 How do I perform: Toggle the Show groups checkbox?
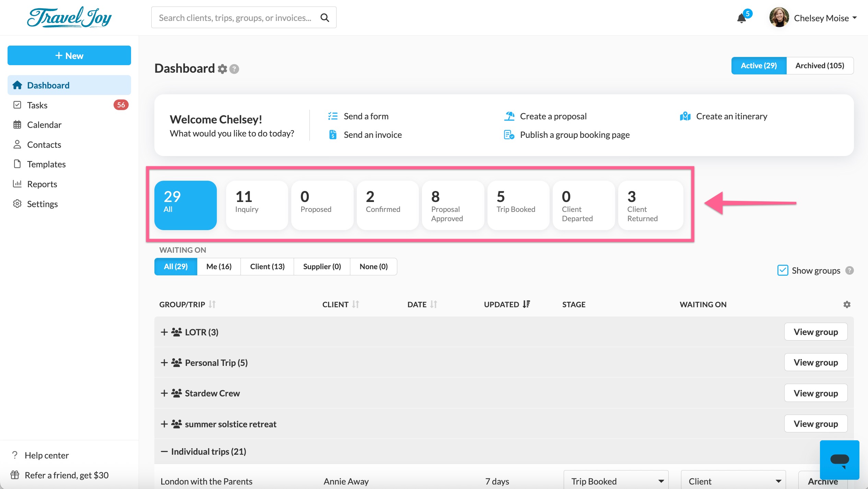pos(783,271)
